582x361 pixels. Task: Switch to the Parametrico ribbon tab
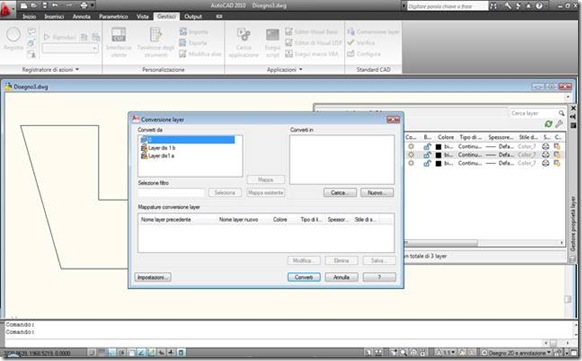[x=114, y=16]
